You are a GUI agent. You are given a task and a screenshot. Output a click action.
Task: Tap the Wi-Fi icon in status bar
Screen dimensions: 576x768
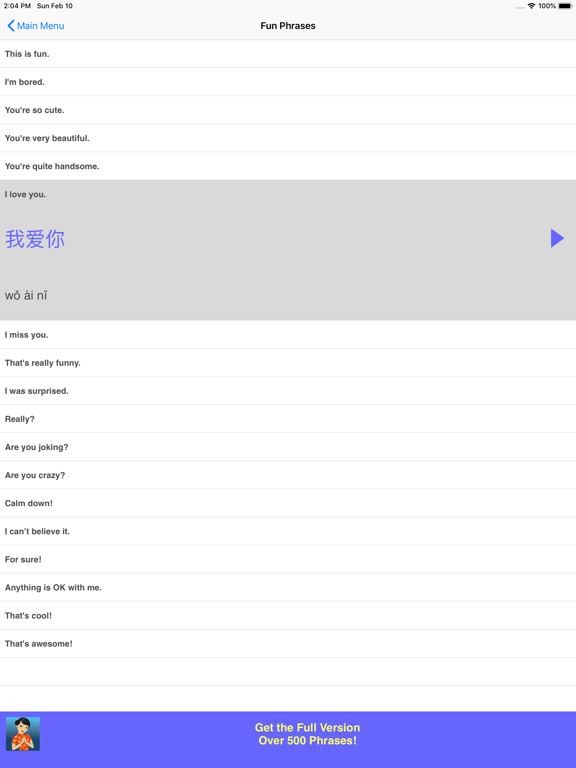coord(531,6)
